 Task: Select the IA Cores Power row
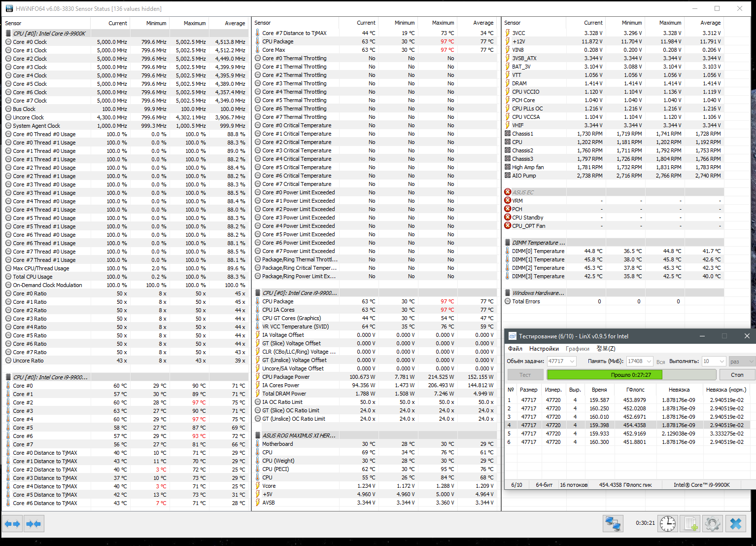375,385
